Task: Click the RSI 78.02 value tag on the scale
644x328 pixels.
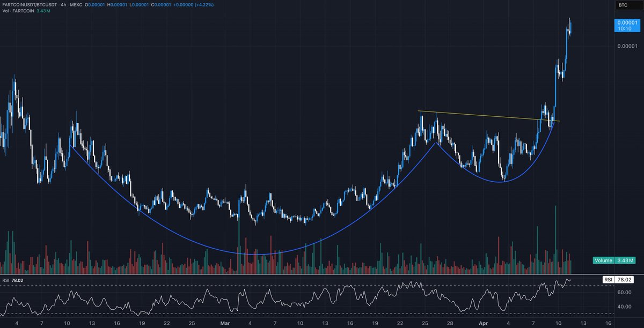Action: [x=619, y=279]
